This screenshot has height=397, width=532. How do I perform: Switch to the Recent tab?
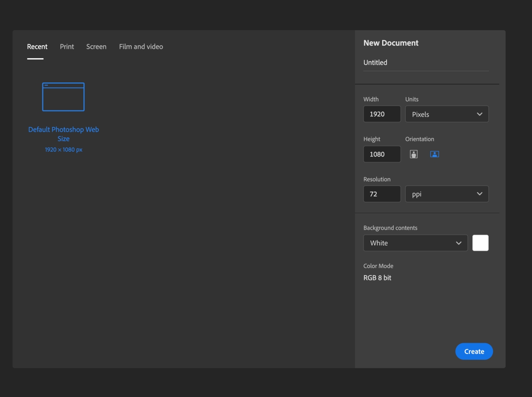[x=37, y=47]
